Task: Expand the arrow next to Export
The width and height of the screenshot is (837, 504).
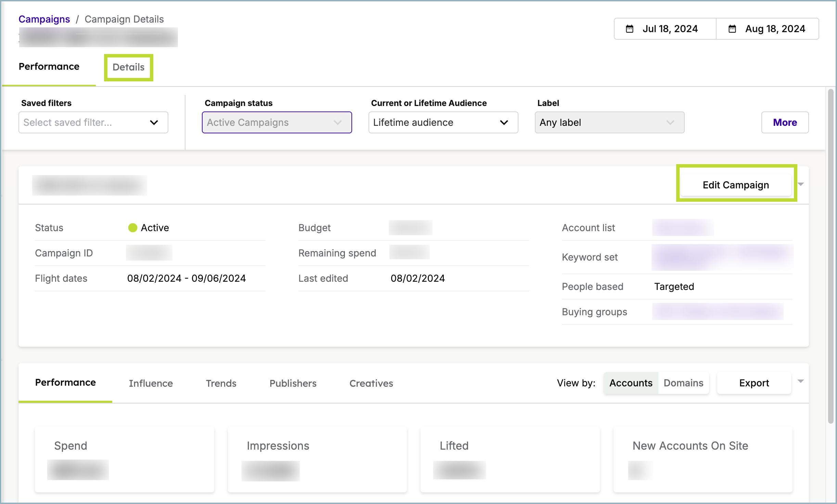Action: [800, 381]
